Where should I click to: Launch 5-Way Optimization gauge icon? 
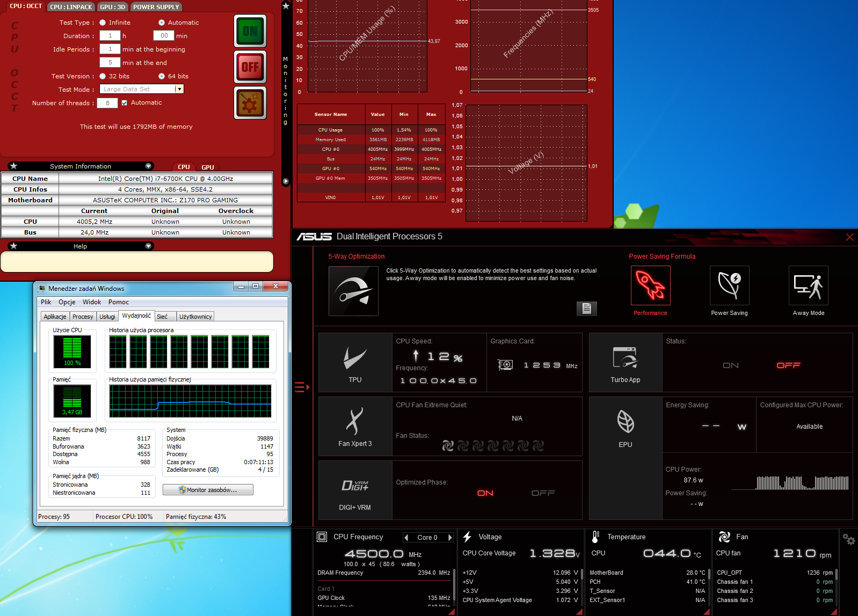tap(353, 291)
